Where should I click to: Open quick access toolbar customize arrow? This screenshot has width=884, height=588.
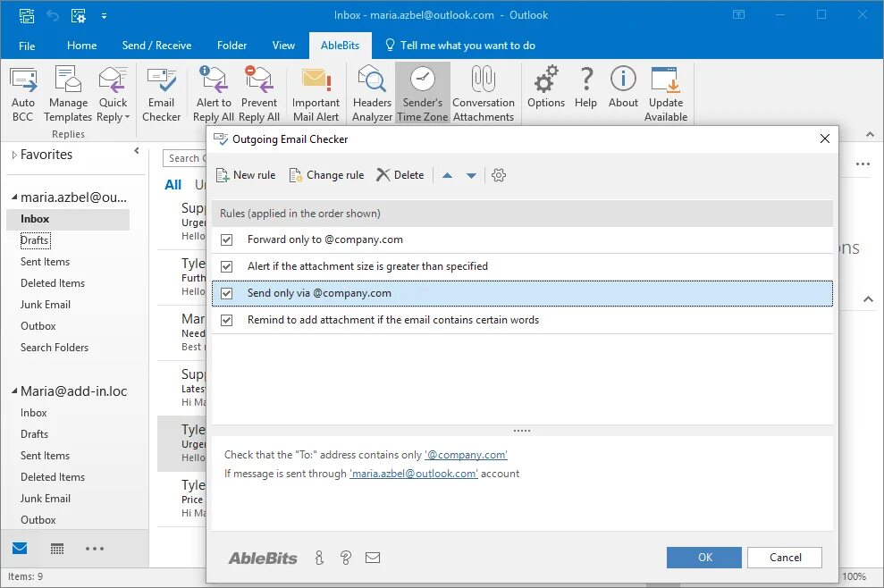click(x=104, y=16)
